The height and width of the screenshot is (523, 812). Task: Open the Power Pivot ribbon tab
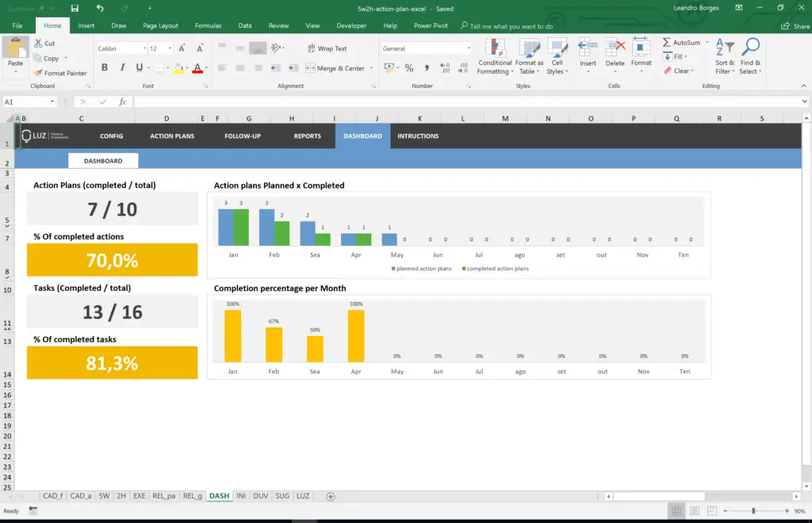[431, 25]
